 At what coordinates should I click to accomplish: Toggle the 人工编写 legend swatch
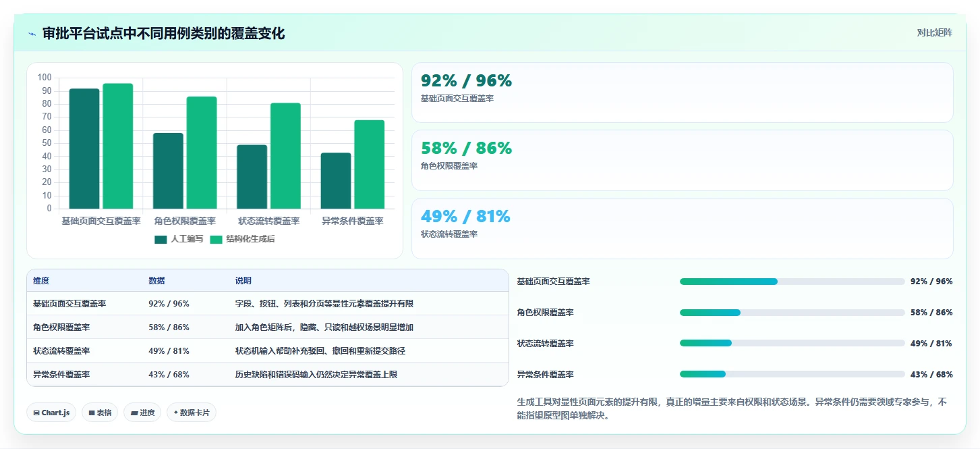click(x=161, y=239)
